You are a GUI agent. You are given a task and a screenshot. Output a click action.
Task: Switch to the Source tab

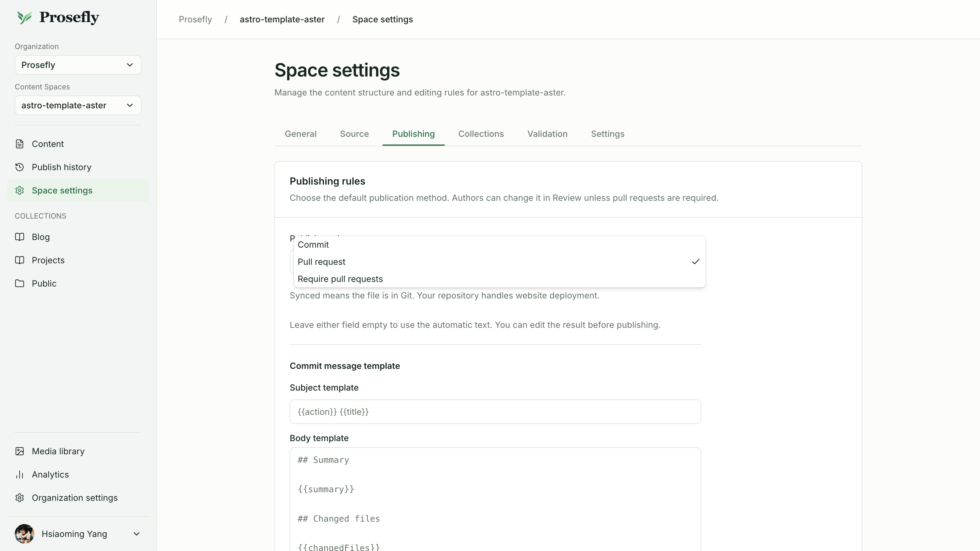(354, 134)
